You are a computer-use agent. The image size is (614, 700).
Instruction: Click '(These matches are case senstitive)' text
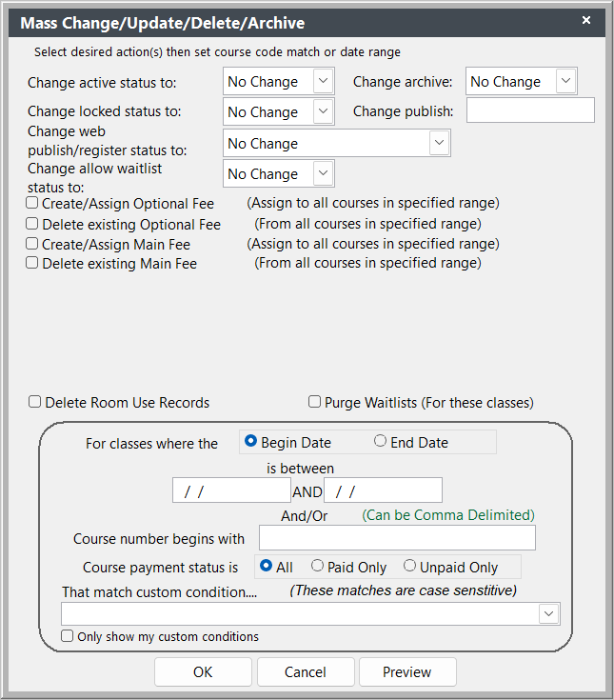(x=404, y=590)
